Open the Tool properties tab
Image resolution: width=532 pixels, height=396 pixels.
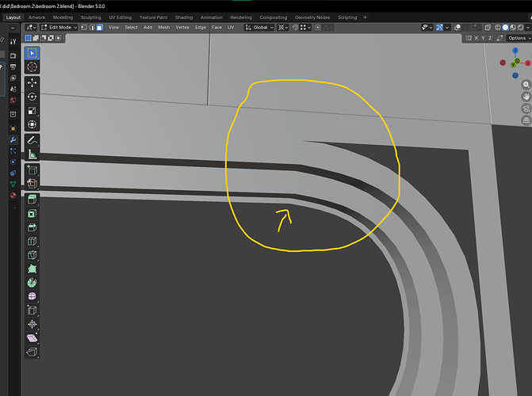click(13, 42)
